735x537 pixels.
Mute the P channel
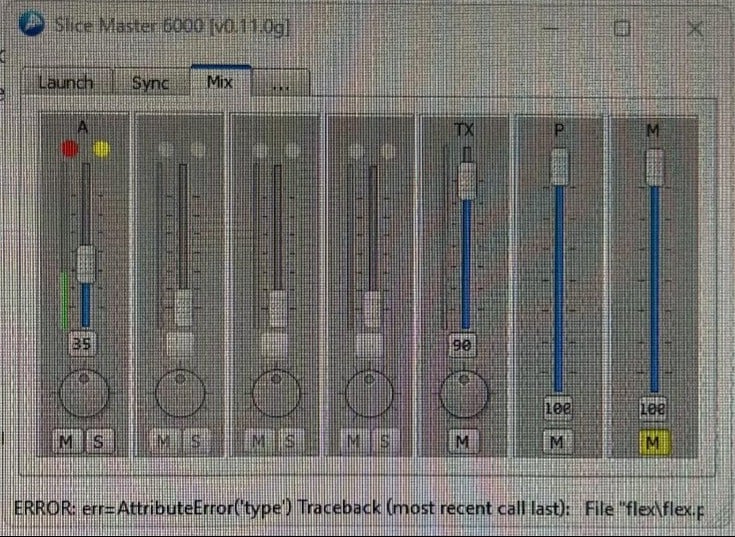click(x=557, y=442)
